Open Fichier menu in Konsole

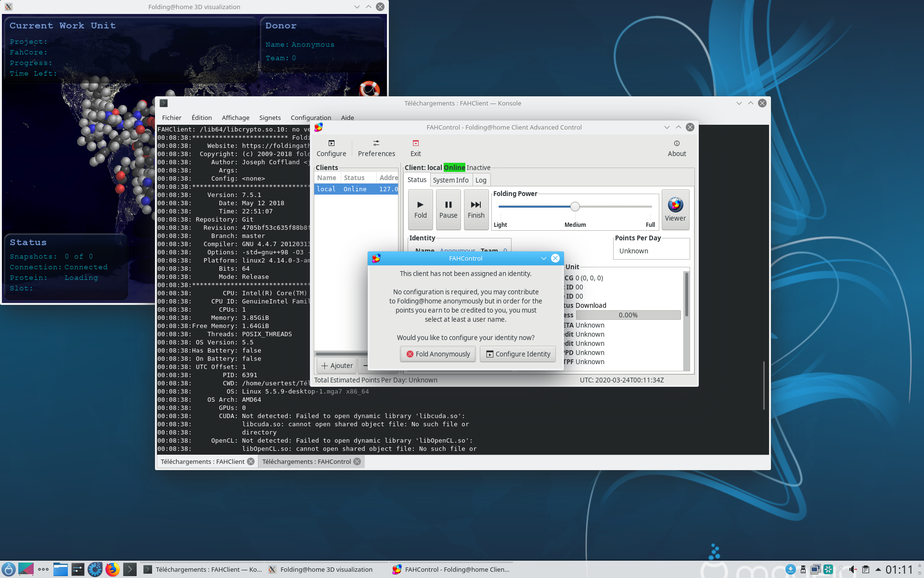(x=172, y=118)
